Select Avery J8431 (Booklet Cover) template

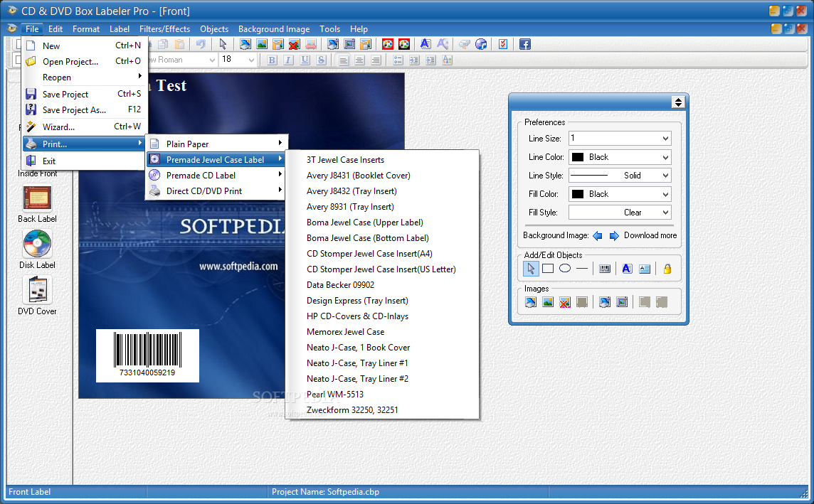tap(383, 176)
